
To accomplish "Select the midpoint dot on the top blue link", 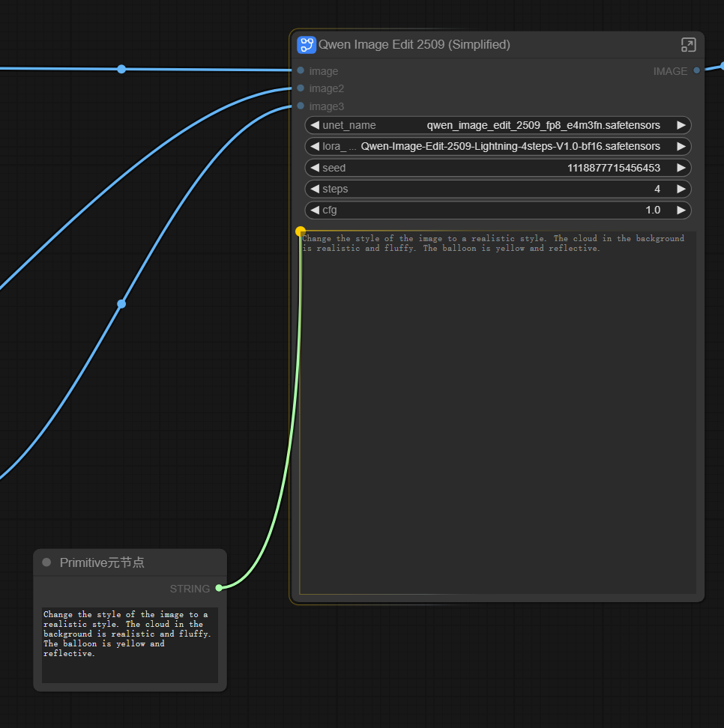I will [x=121, y=69].
